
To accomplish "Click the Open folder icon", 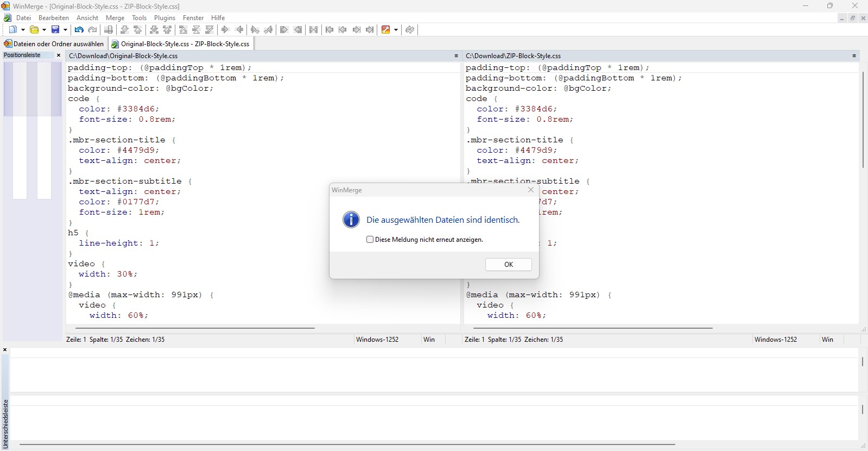I will coord(34,30).
